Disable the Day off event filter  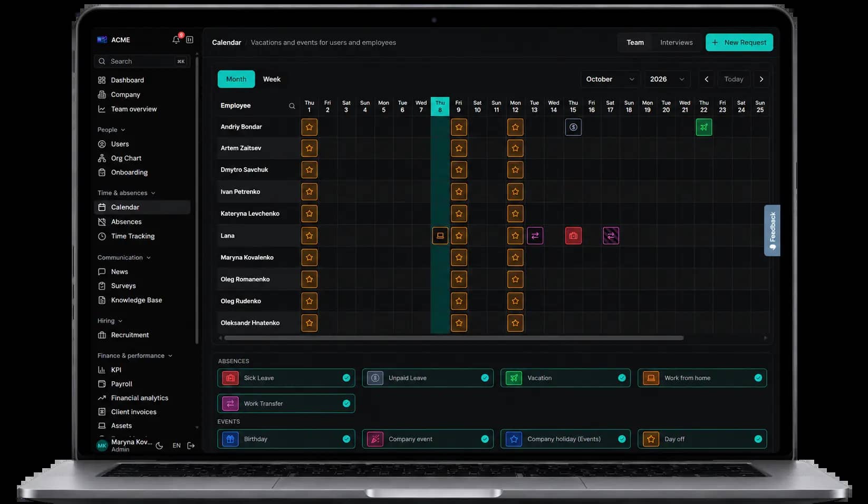[x=758, y=439]
